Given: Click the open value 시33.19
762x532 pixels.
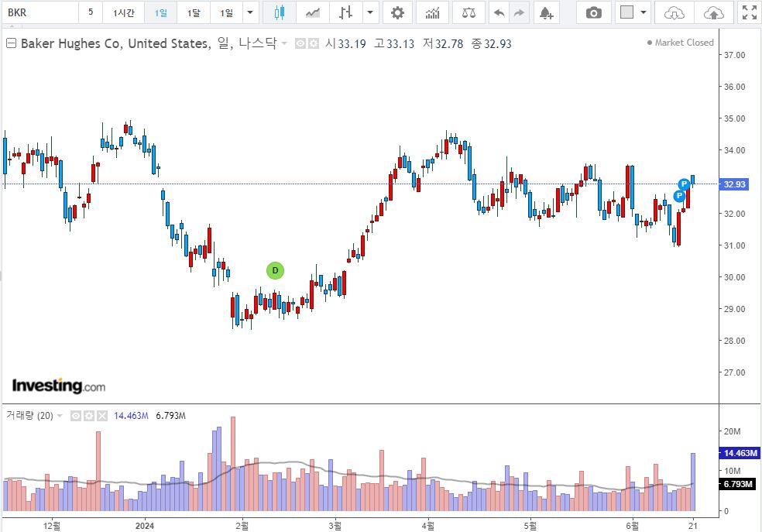Looking at the screenshot, I should point(345,43).
